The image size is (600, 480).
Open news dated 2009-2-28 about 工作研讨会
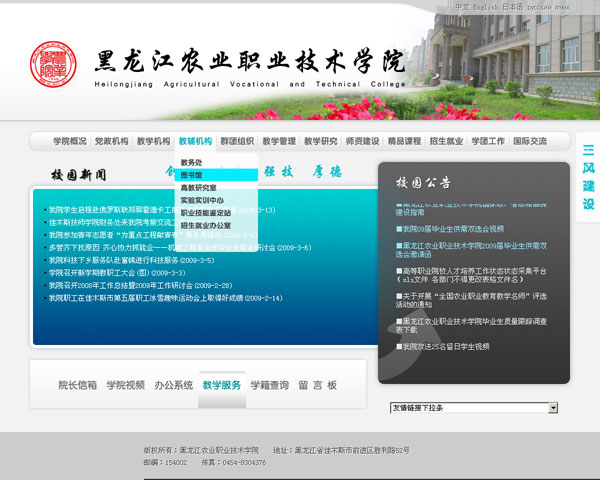click(x=140, y=286)
